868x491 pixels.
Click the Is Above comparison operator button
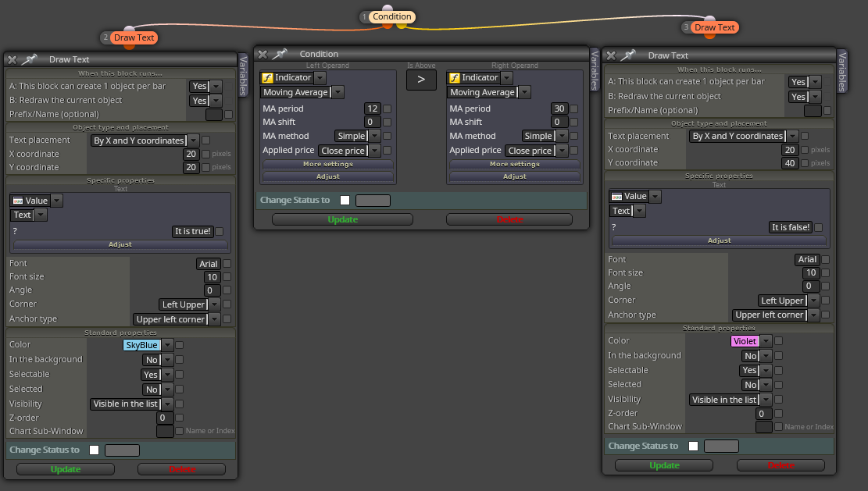pyautogui.click(x=421, y=80)
